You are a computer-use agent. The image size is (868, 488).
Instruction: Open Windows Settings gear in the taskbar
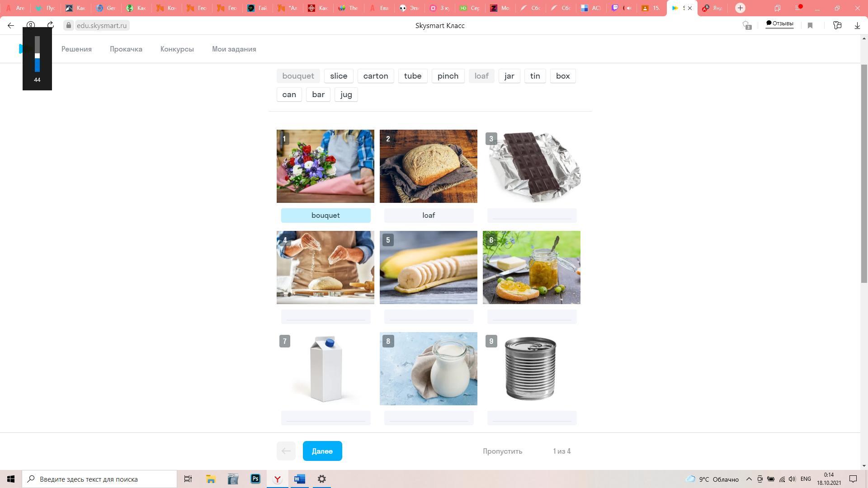(x=322, y=479)
